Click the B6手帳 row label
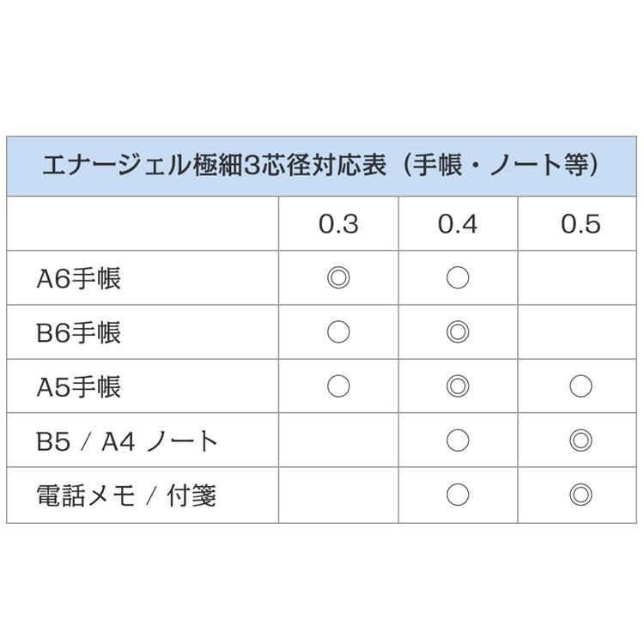 pyautogui.click(x=78, y=332)
